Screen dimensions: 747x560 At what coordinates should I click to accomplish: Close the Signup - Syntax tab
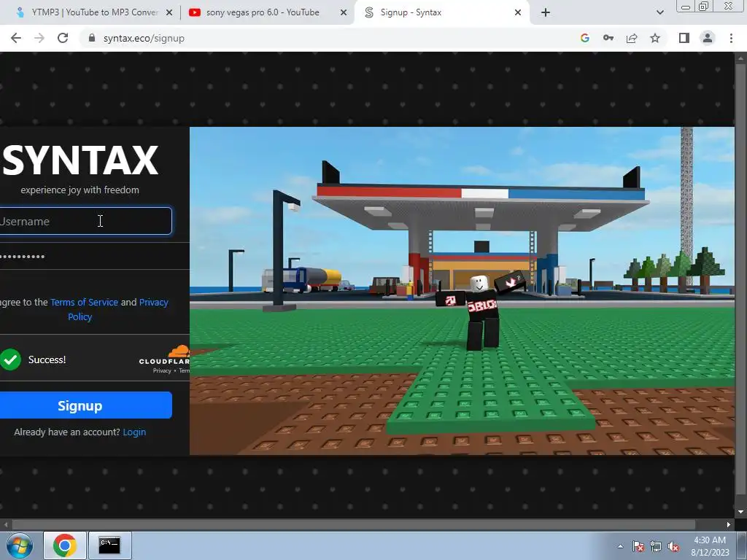(x=518, y=12)
